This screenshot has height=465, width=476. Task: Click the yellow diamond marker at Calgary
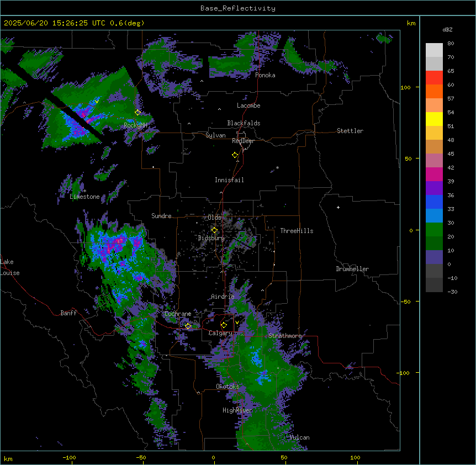(224, 325)
